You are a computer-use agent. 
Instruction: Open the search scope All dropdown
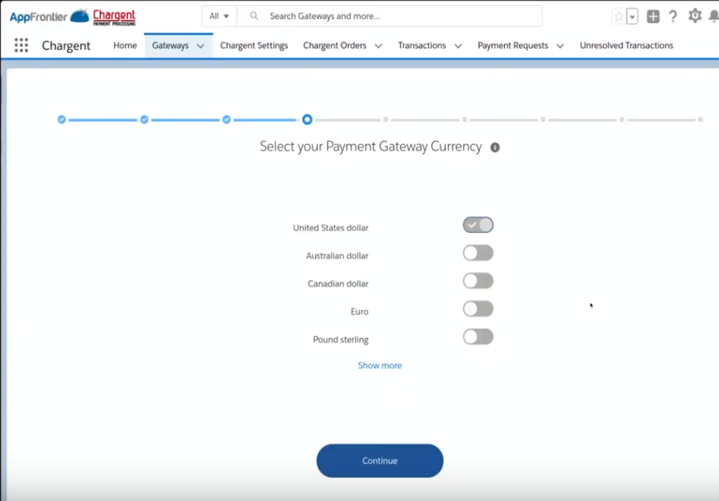[219, 16]
